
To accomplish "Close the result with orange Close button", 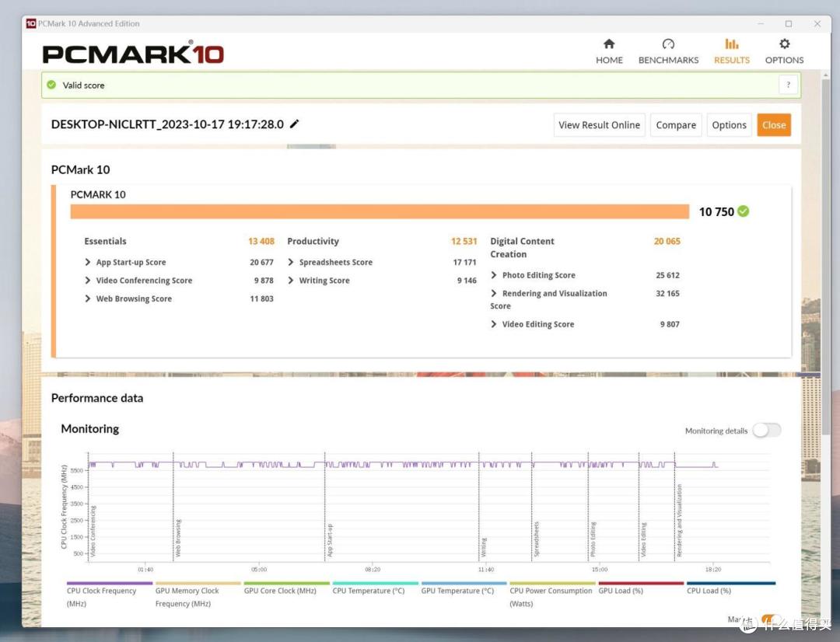I will tap(774, 125).
